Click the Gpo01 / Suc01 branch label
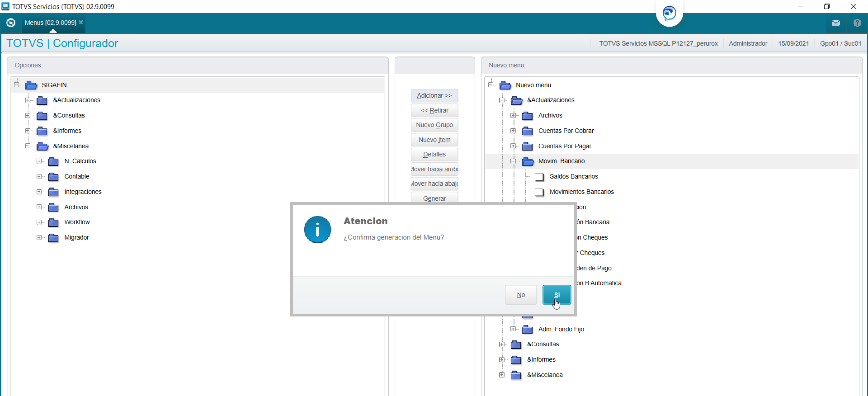This screenshot has width=868, height=396. click(x=841, y=43)
